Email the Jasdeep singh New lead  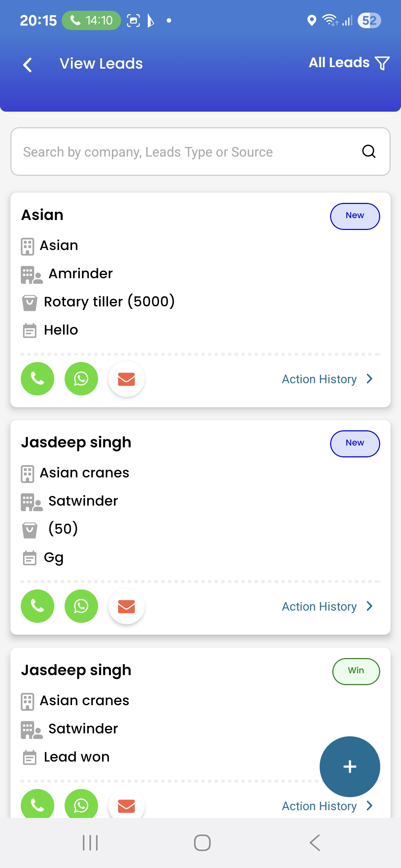[126, 606]
